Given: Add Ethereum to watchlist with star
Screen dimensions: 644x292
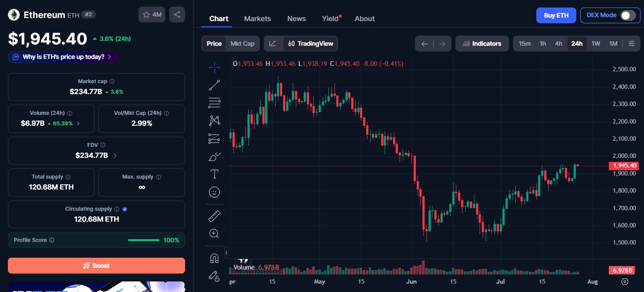Looking at the screenshot, I should 152,15.
